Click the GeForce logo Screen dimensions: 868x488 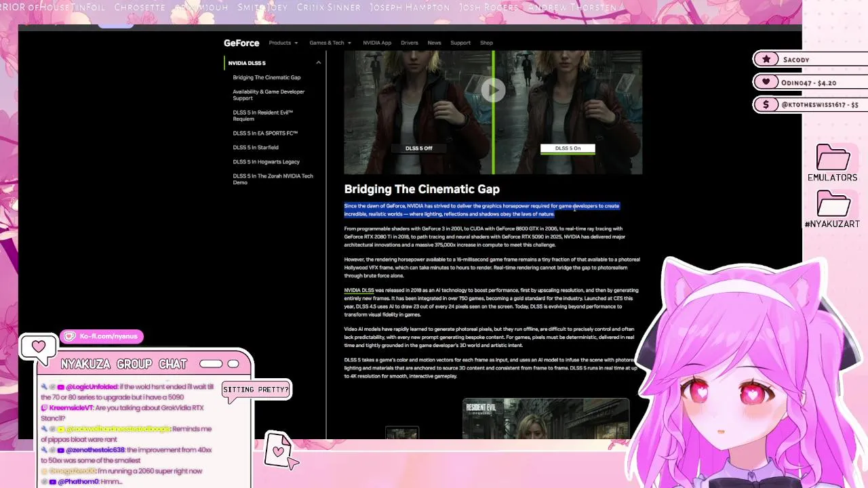241,43
